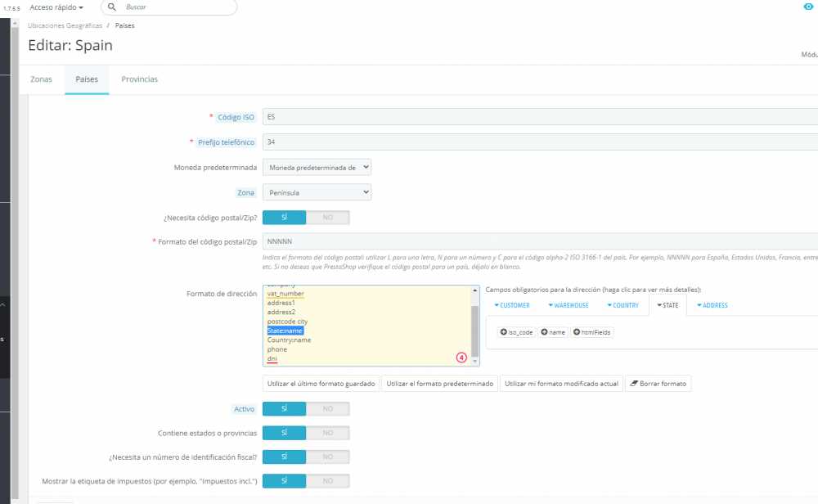This screenshot has height=504, width=818.
Task: Click the search magnifier icon
Action: [x=111, y=7]
